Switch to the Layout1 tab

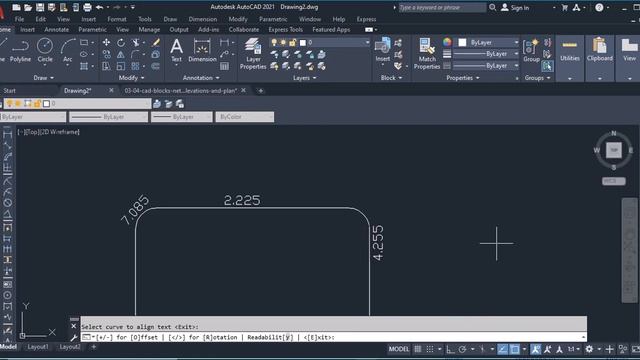pos(38,347)
